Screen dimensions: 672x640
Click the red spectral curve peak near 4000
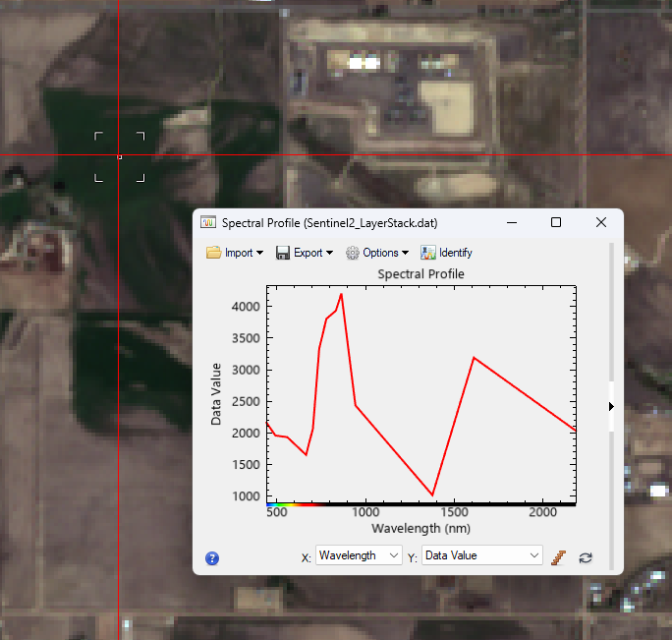(x=341, y=294)
